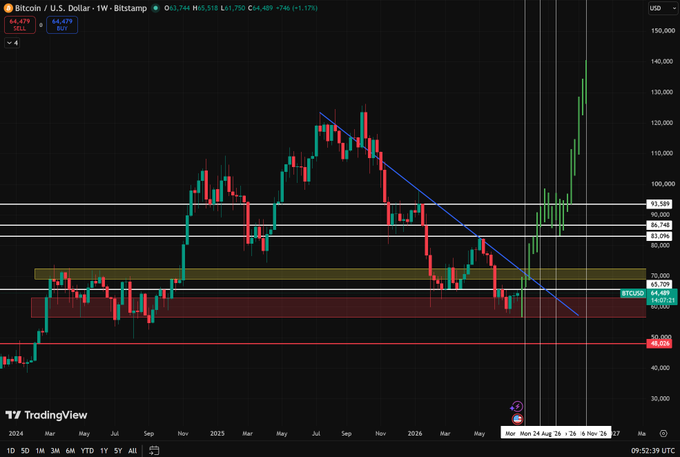Click the red SELL 64,479 button
680x457 pixels.
click(20, 25)
